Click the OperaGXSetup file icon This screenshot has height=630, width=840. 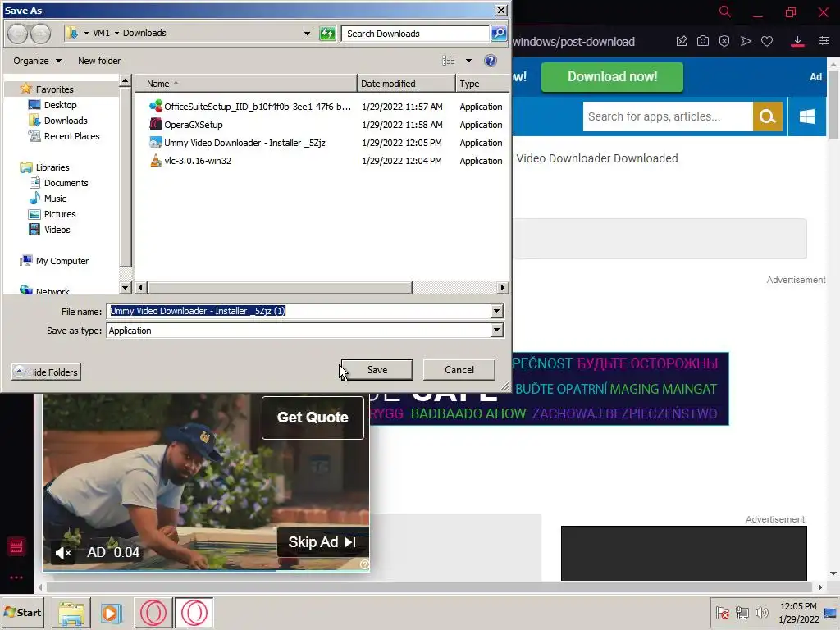[x=155, y=125]
